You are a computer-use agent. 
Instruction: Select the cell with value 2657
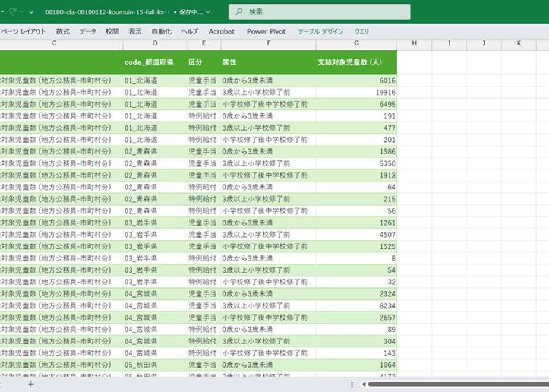(x=356, y=318)
